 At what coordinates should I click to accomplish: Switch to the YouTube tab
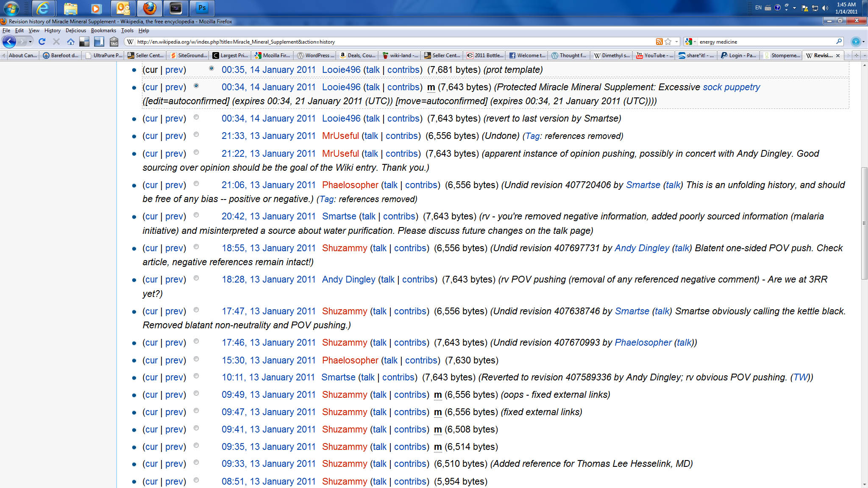click(x=654, y=55)
